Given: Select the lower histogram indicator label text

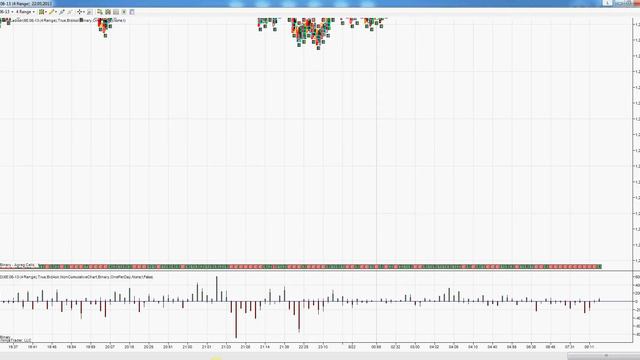Looking at the screenshot, I should [x=76, y=277].
